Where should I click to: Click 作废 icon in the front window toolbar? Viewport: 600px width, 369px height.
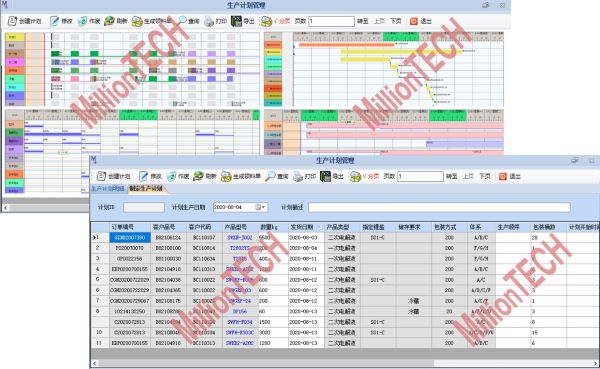click(x=171, y=176)
